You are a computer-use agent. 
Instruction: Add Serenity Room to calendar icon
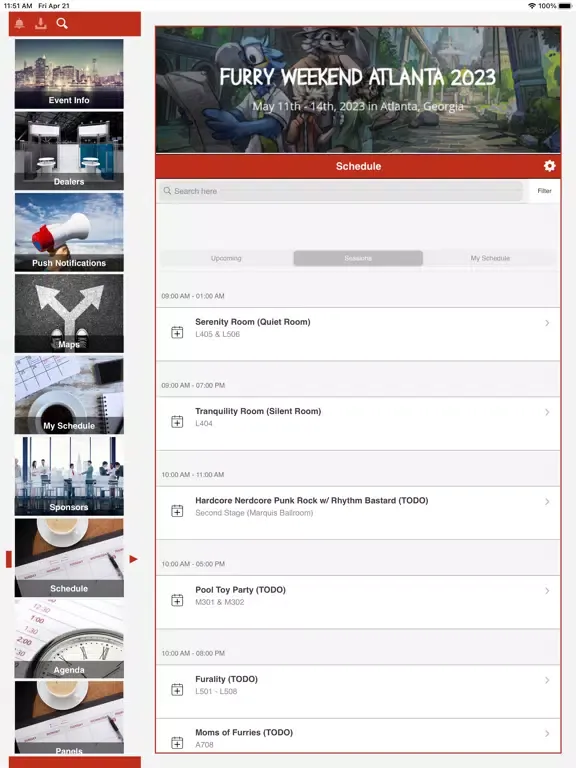pyautogui.click(x=177, y=333)
